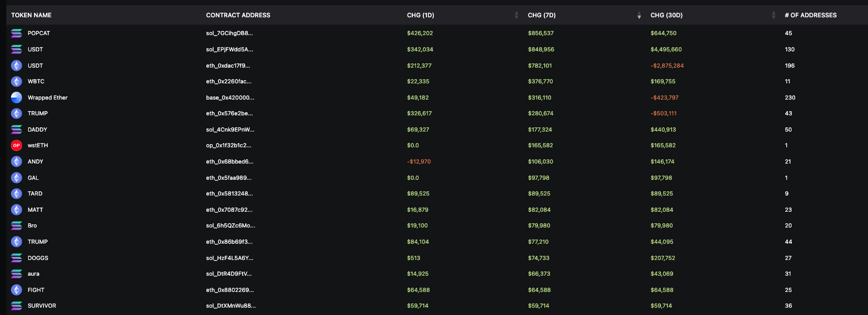Screen dimensions: 868x315
Task: Sort by CHG (30D) using its sort arrows
Action: coord(774,15)
